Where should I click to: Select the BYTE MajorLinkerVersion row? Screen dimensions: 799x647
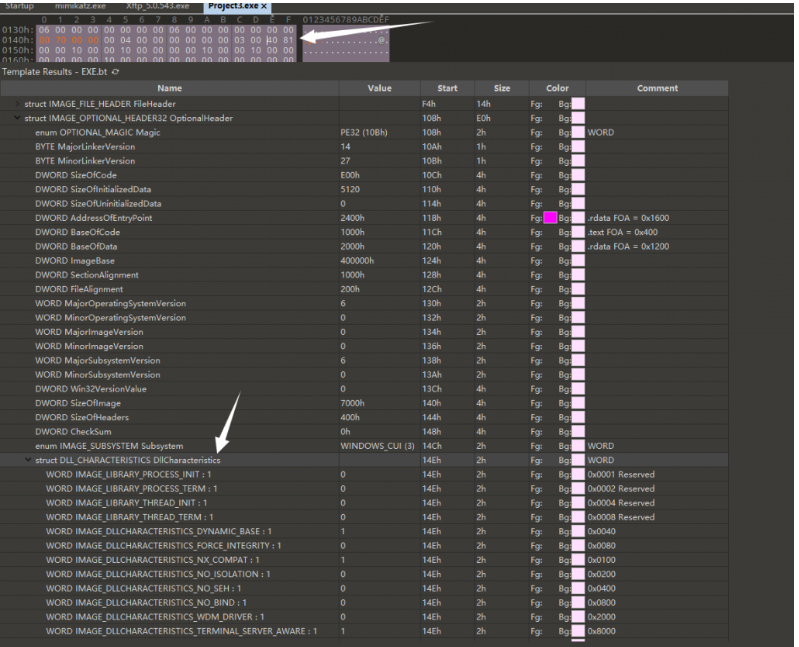(364, 147)
